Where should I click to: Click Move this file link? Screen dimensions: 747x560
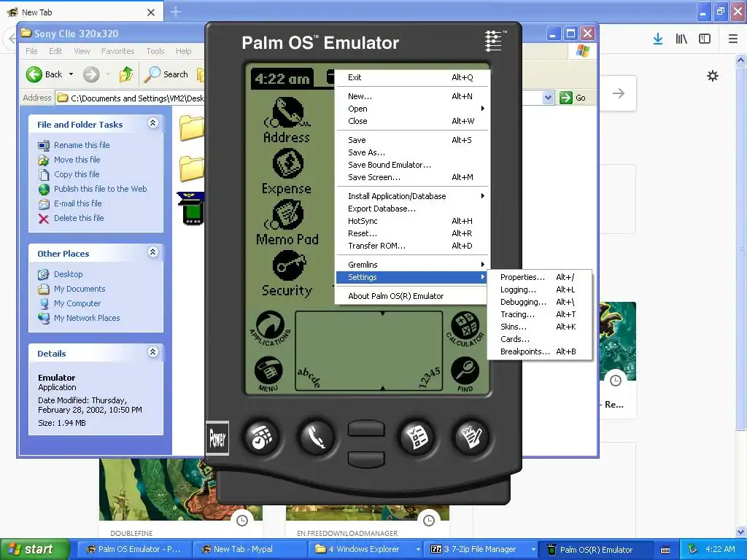click(77, 160)
